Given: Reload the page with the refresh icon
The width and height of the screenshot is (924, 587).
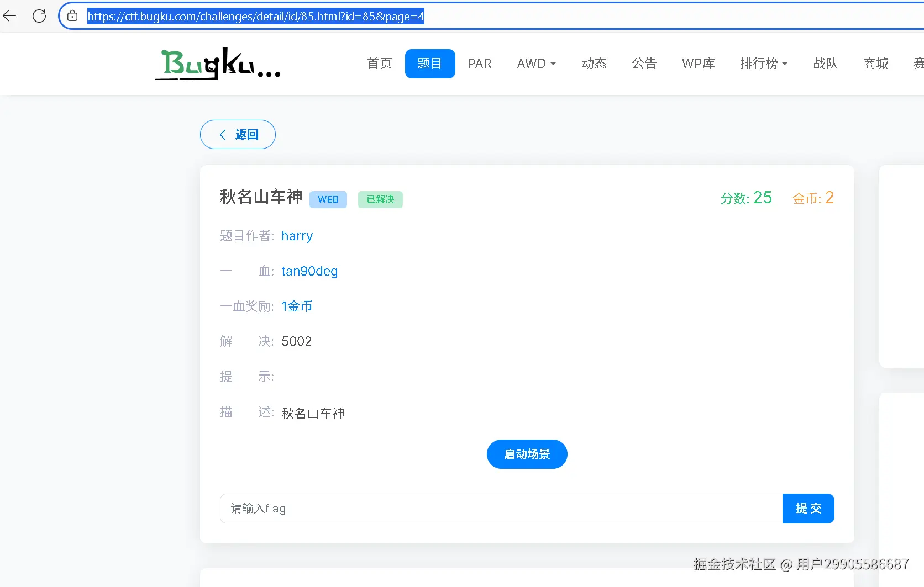Looking at the screenshot, I should click(x=39, y=16).
